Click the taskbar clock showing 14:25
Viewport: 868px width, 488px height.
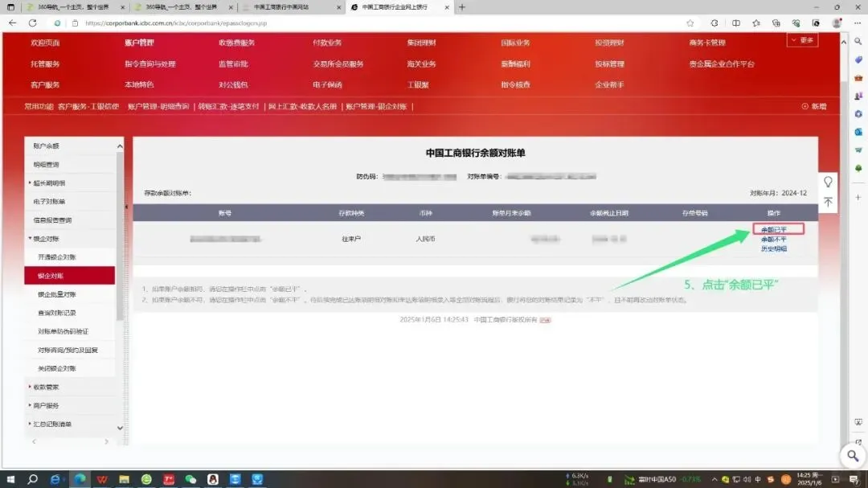click(x=810, y=479)
